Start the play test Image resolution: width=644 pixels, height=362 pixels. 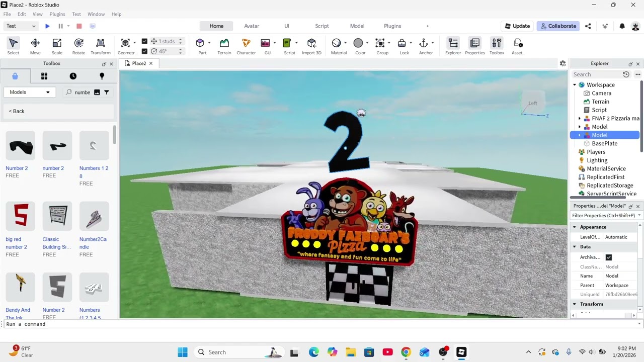click(x=47, y=26)
